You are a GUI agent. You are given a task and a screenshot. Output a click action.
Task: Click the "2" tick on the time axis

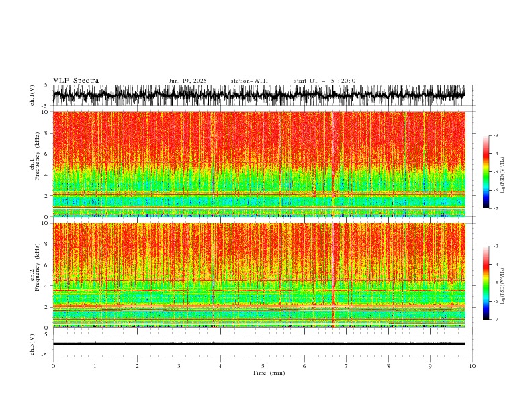point(137,366)
